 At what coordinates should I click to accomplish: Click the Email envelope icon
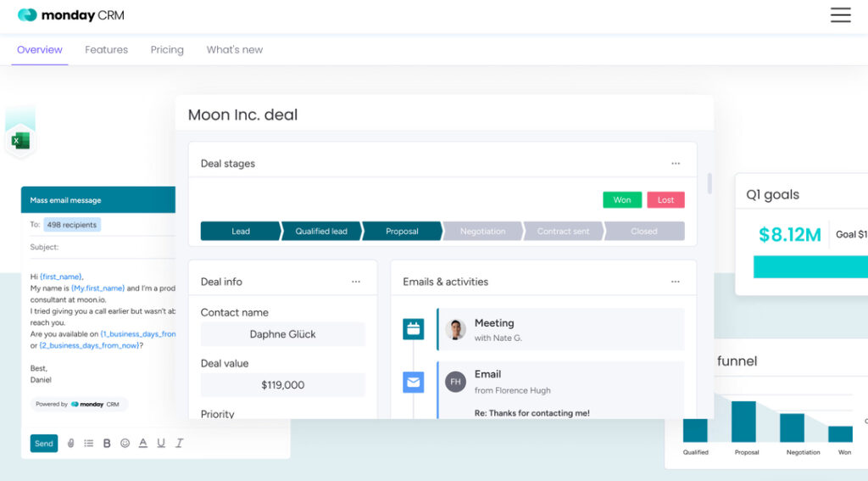(414, 383)
